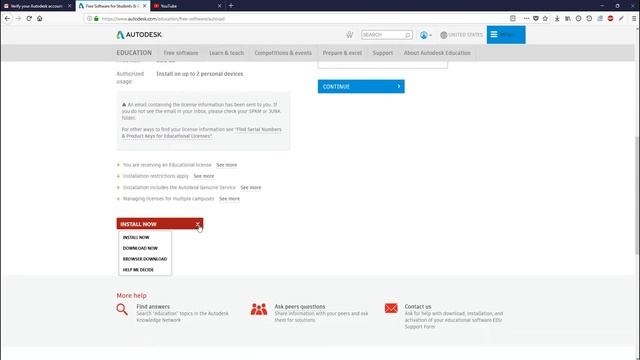The image size is (640, 360).
Task: Open the Free software nav item
Action: 181,53
